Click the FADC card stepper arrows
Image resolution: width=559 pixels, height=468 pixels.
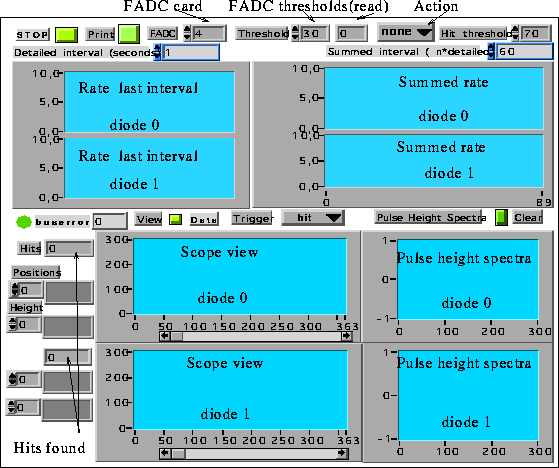point(187,33)
